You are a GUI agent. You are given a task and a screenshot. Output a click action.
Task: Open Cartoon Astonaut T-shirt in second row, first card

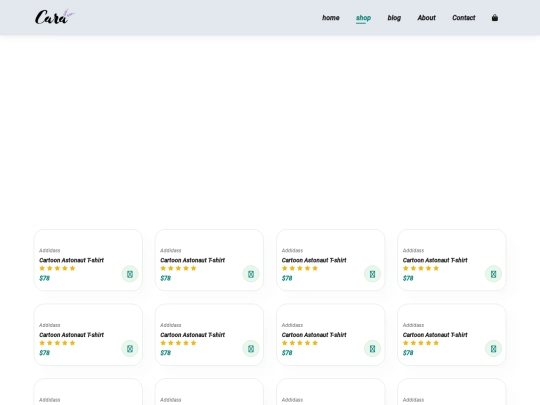pyautogui.click(x=71, y=335)
